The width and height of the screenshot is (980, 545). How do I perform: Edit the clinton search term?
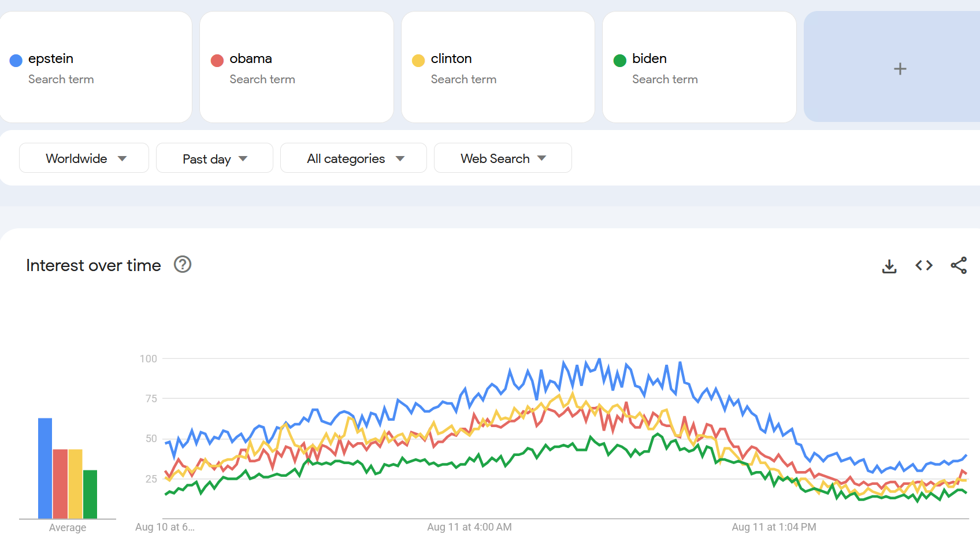(x=451, y=58)
